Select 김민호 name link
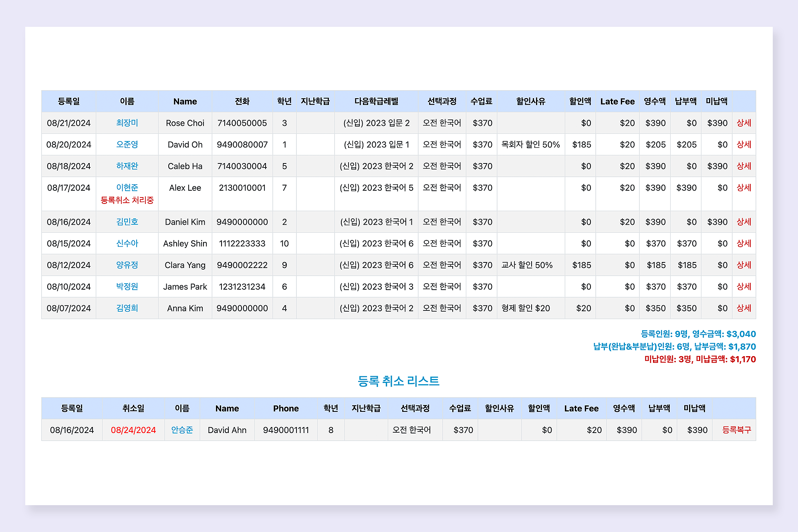This screenshot has width=798, height=532. [127, 222]
